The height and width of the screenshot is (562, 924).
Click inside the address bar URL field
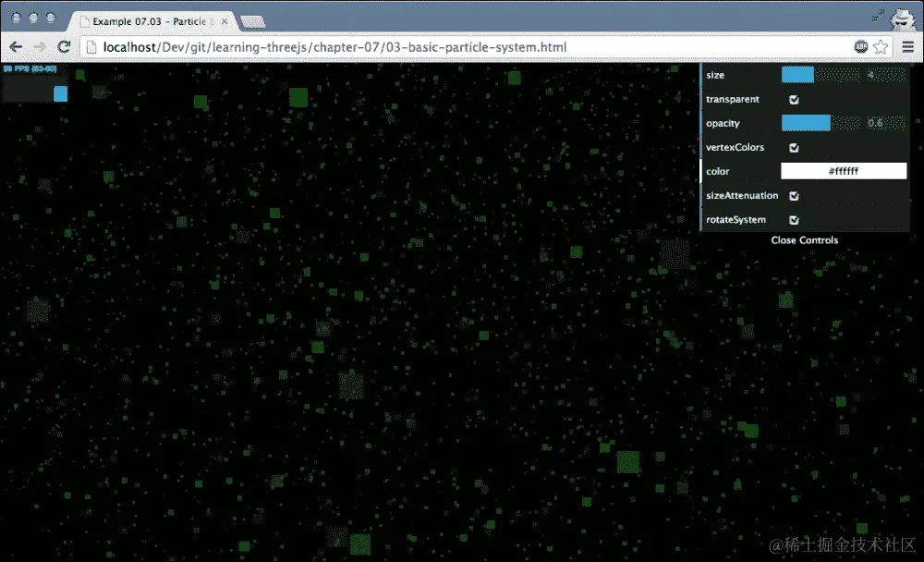coord(370,46)
